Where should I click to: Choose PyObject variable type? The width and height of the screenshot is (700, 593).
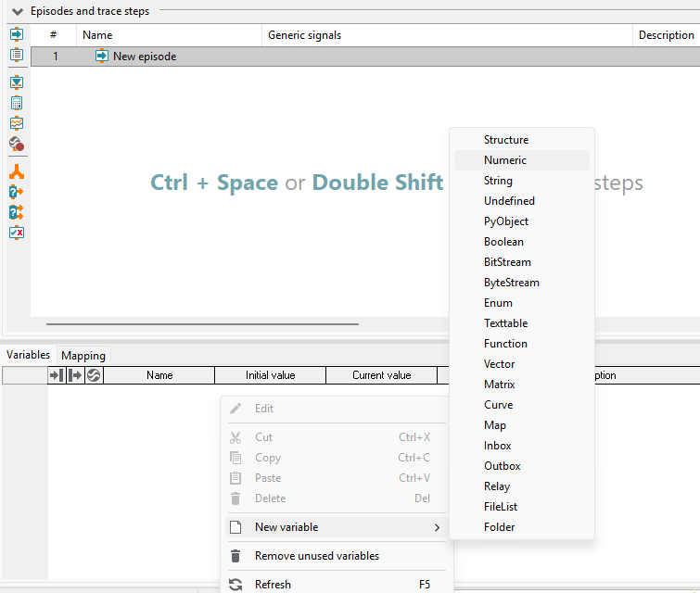click(521, 221)
